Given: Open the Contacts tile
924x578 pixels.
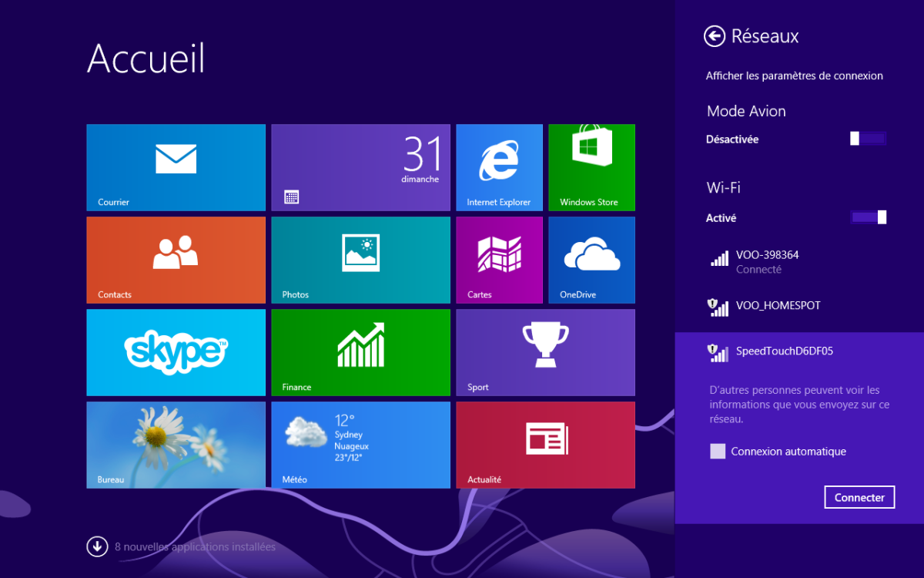Looking at the screenshot, I should coord(176,260).
